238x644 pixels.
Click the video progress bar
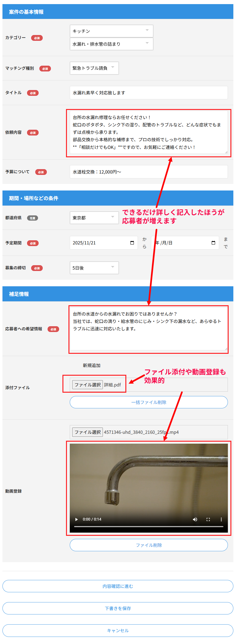149,526
